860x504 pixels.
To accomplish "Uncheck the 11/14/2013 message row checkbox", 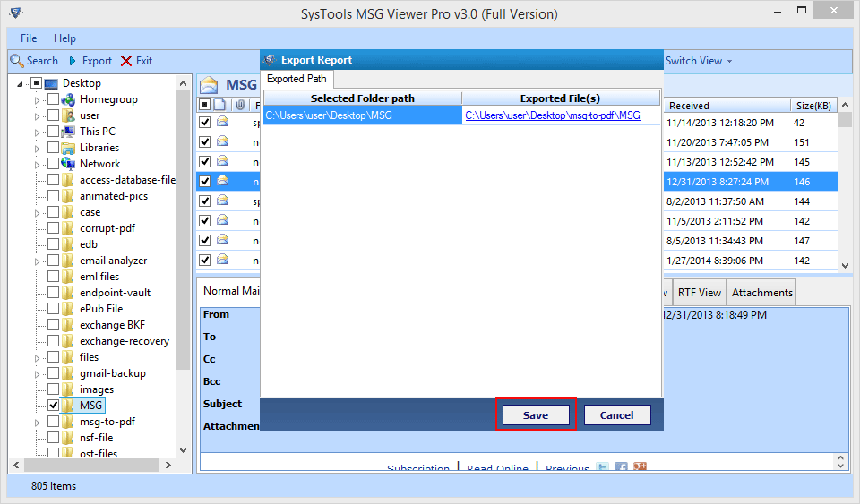I will click(x=204, y=122).
